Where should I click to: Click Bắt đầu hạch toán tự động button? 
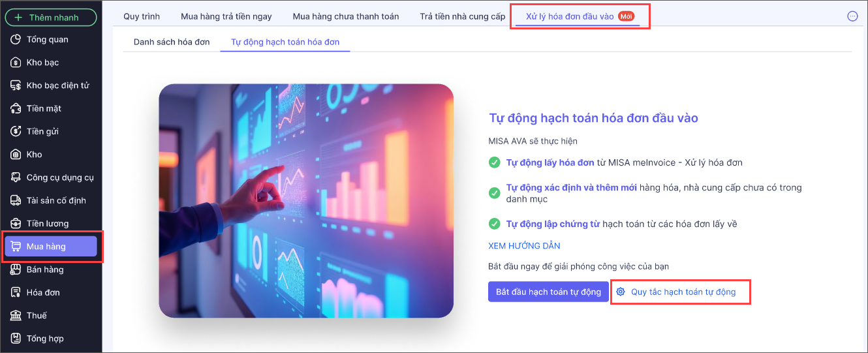[x=549, y=292]
